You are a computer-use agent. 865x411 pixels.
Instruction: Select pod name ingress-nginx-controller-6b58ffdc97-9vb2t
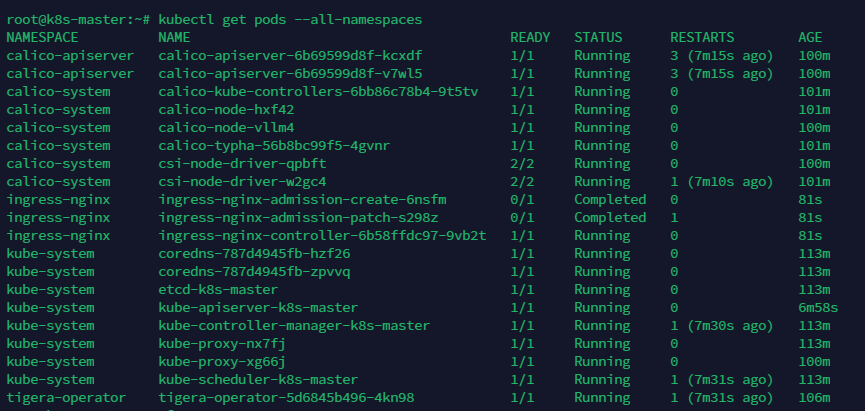point(322,236)
